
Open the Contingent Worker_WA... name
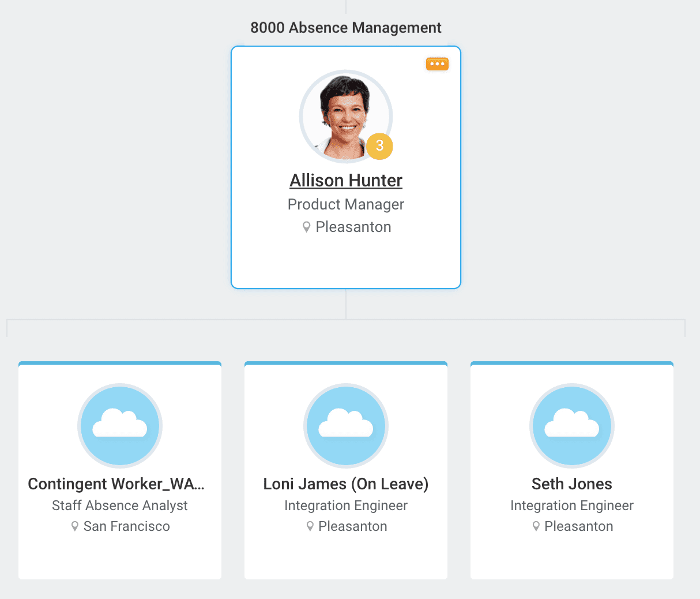(x=116, y=484)
